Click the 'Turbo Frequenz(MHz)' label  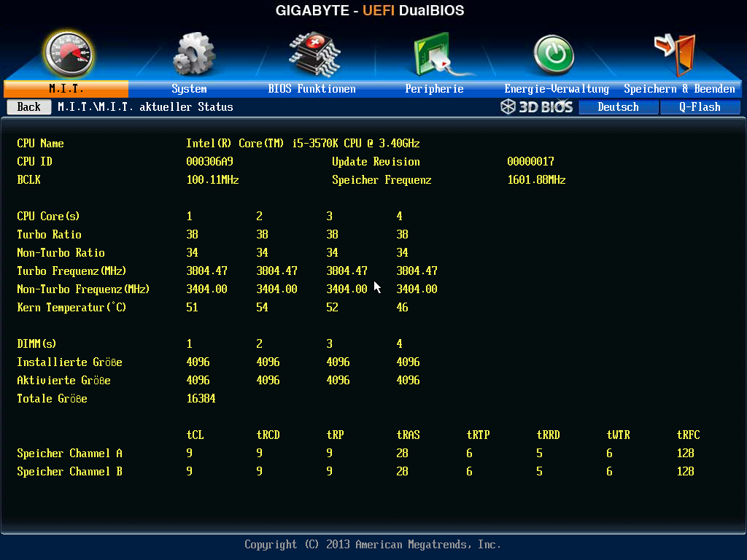71,271
